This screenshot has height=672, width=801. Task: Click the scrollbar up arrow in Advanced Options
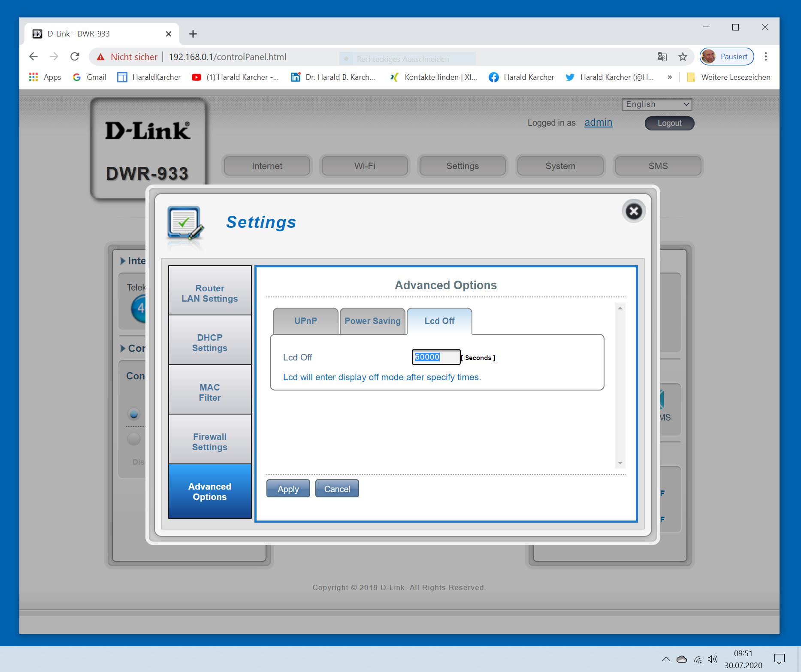[620, 308]
